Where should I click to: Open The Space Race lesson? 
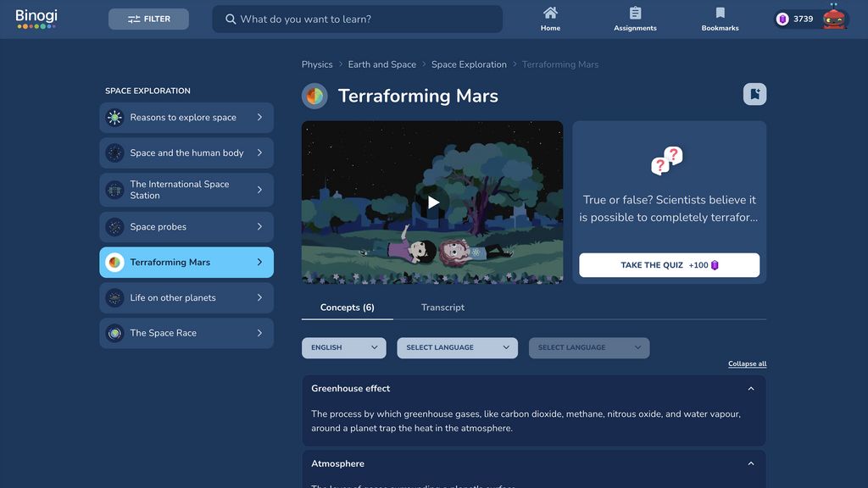click(x=186, y=333)
